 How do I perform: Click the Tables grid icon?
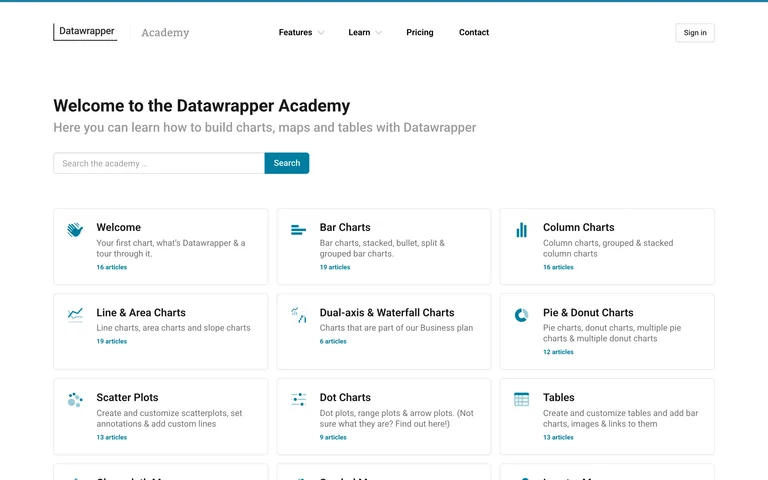click(522, 399)
